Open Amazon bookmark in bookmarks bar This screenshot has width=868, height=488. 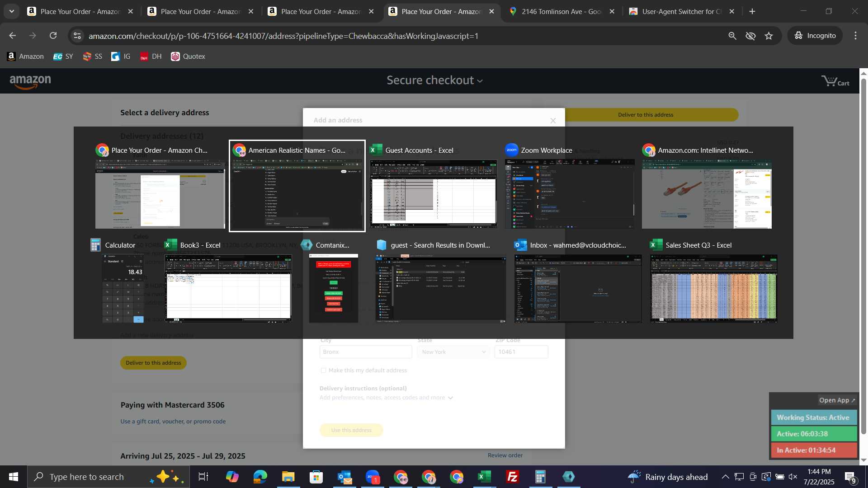[x=25, y=56]
